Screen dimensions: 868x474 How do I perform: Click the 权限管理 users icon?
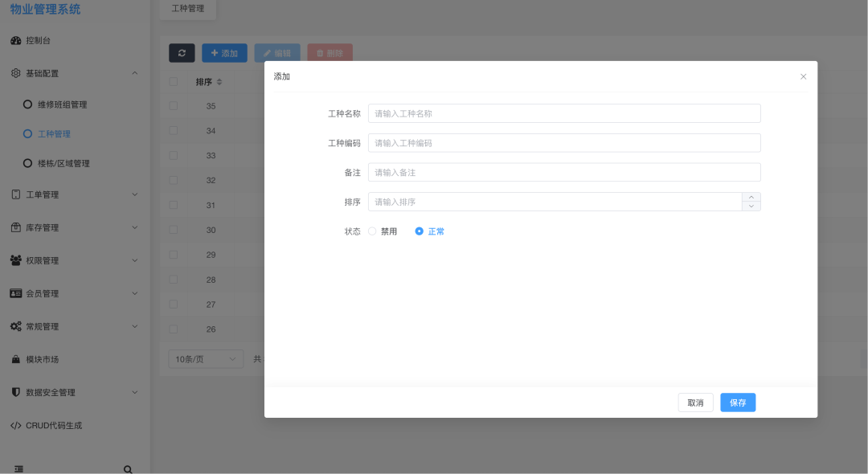(15, 260)
